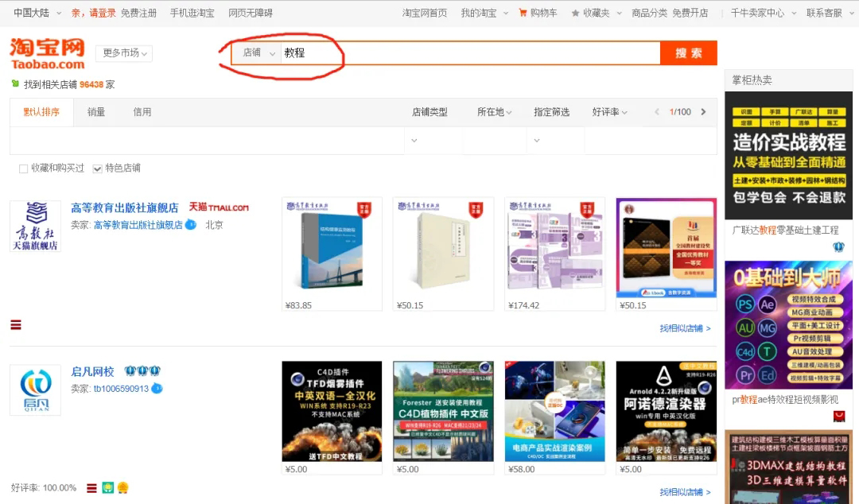Expand 收藏夹 dropdown
This screenshot has width=859, height=504.
pos(601,13)
